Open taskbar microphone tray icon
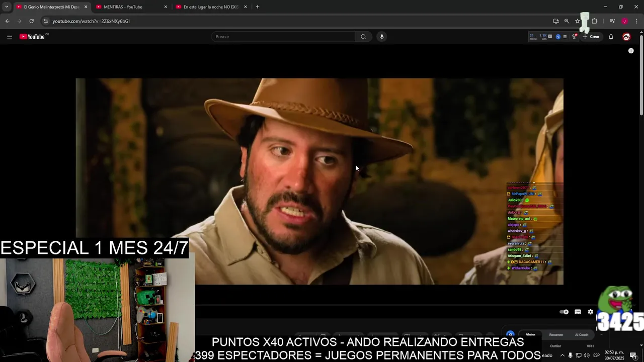644x362 pixels. 571,355
